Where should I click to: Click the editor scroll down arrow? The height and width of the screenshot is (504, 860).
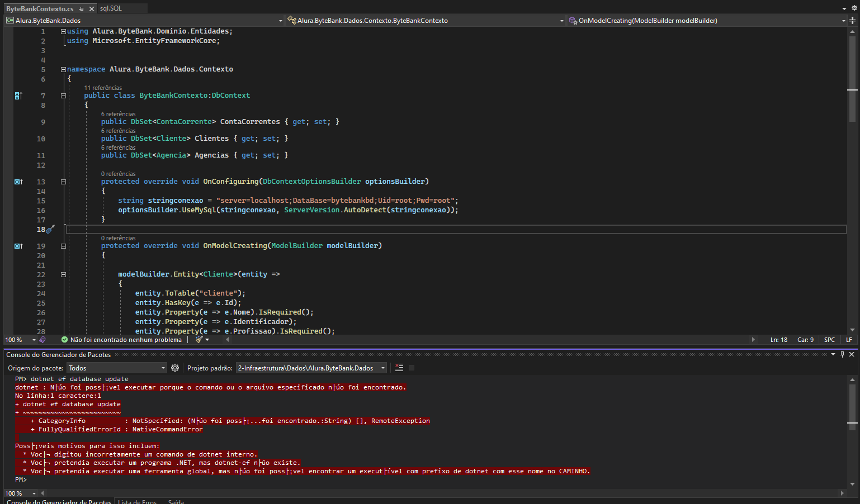click(x=852, y=330)
